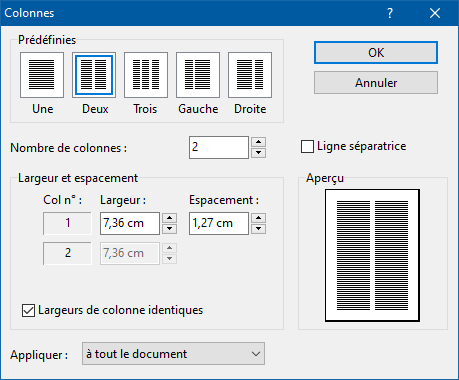459x380 pixels.
Task: Focus the Nombre de colonnes field
Action: (x=219, y=147)
